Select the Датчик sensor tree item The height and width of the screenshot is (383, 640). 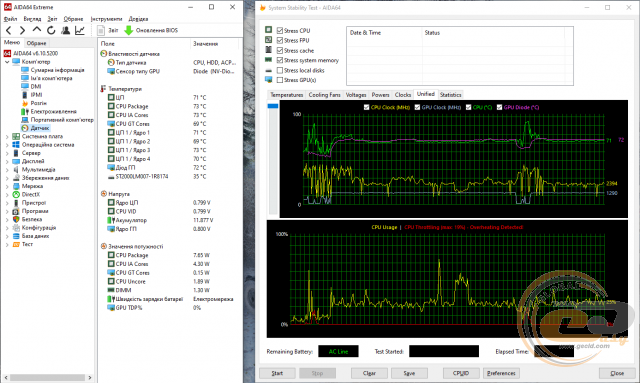tap(40, 128)
